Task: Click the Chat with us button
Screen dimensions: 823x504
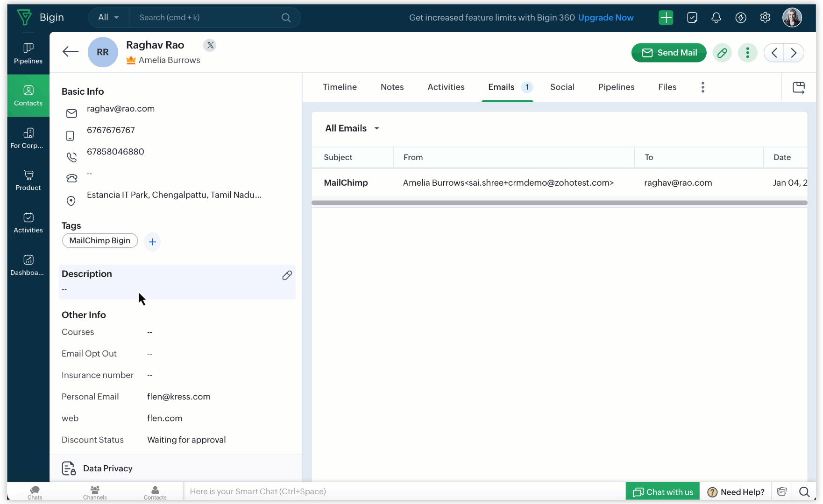Action: pos(663,492)
